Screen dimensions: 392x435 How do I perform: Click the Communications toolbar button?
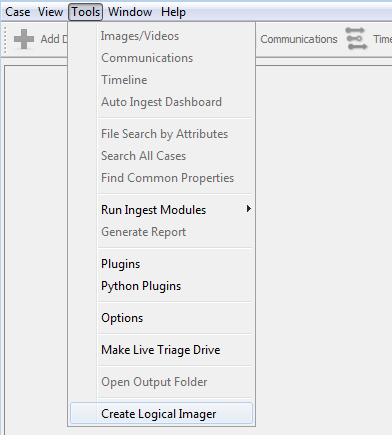[299, 39]
